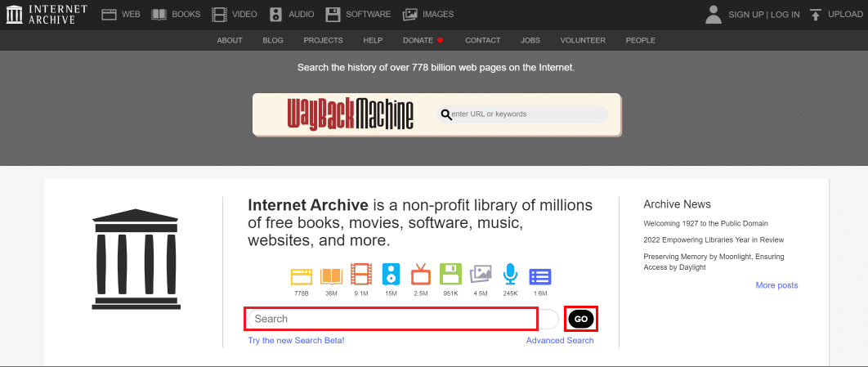
Task: Click the red heart next to Donate
Action: click(440, 40)
